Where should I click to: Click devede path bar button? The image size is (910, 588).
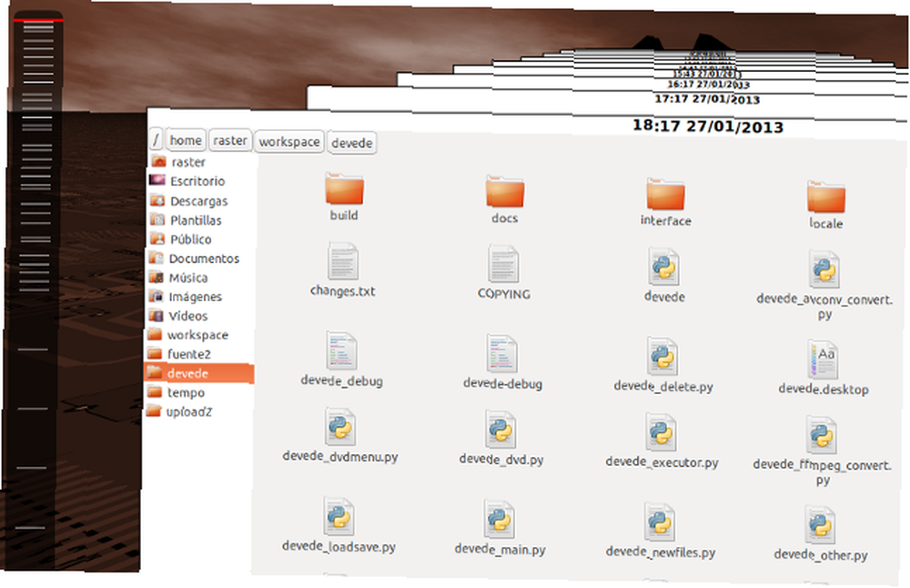point(352,143)
